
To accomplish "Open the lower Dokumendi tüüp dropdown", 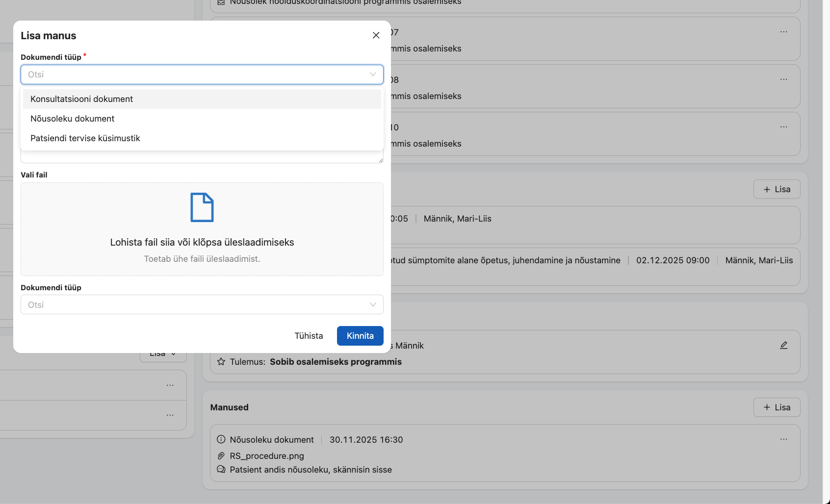I will tap(202, 304).
